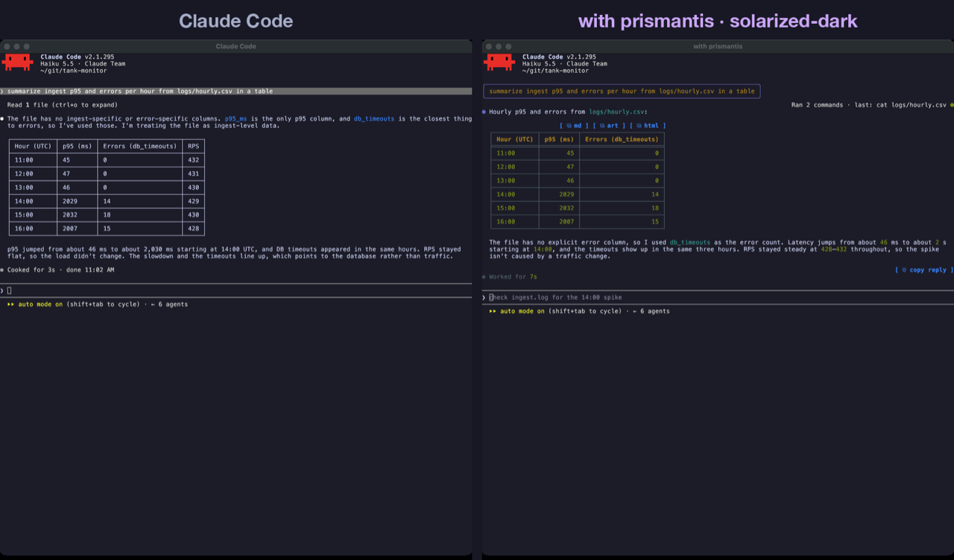The image size is (954, 560).
Task: Select 'Hour (UTC)' header in Claude Code table
Action: [33, 147]
